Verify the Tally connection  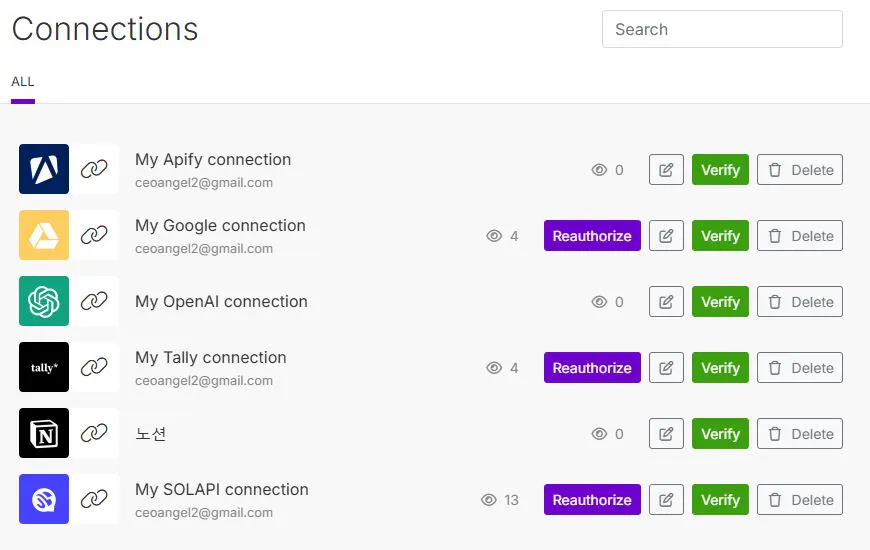720,368
